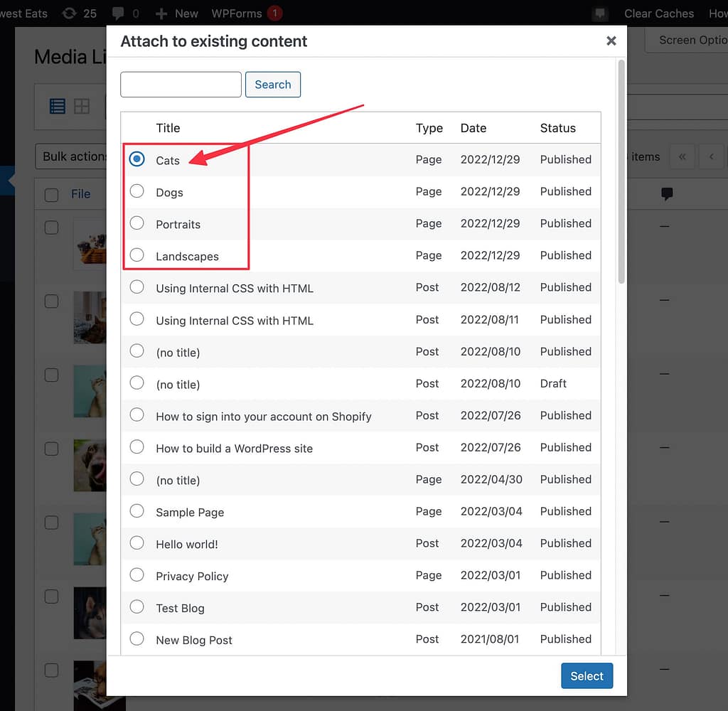
Task: Jump to first page with double-arrow pagination icon
Action: pos(682,156)
